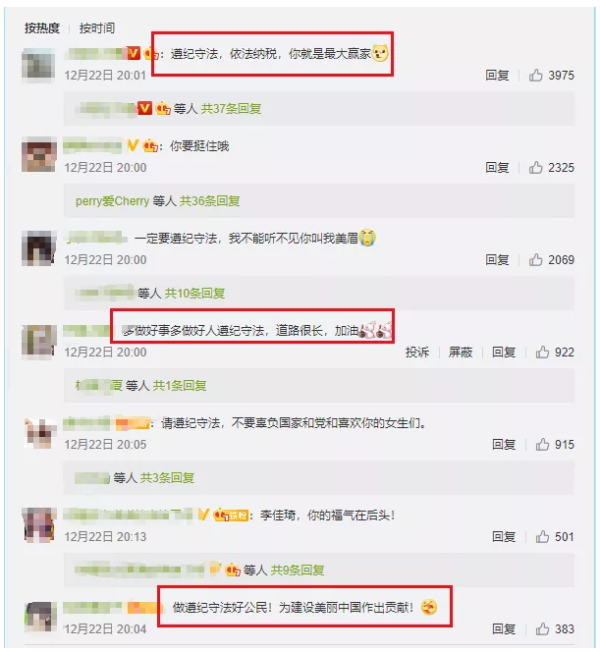Click thumbs-up next to 501

pos(542,537)
